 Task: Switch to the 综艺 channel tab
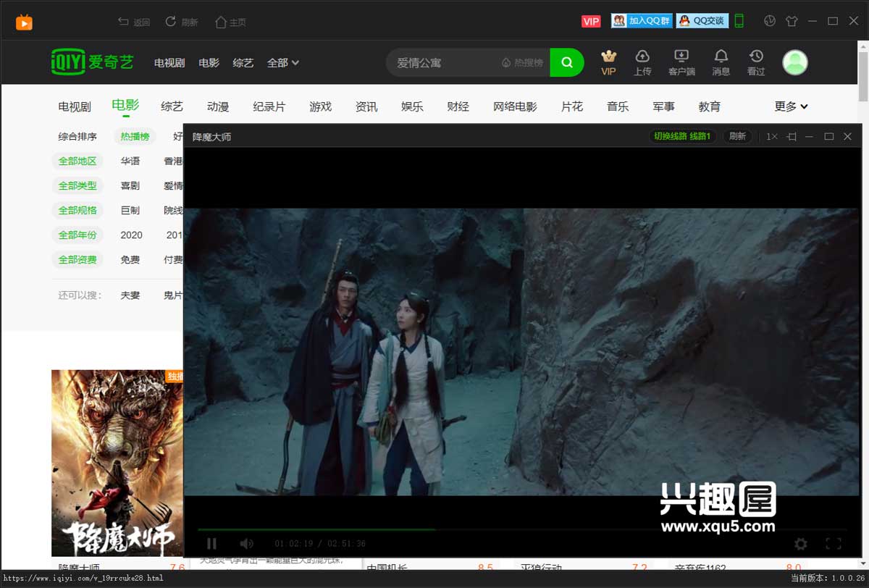(172, 107)
